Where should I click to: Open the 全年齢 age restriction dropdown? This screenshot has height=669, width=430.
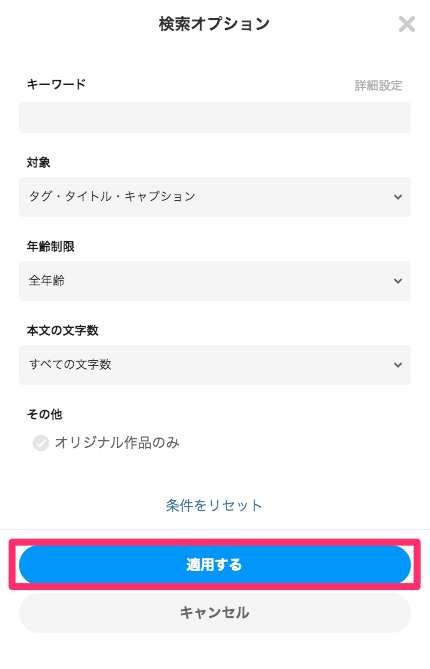(x=215, y=281)
